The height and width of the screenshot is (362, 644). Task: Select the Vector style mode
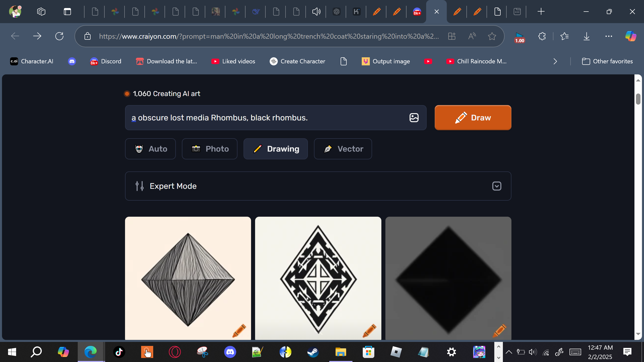coord(343,149)
